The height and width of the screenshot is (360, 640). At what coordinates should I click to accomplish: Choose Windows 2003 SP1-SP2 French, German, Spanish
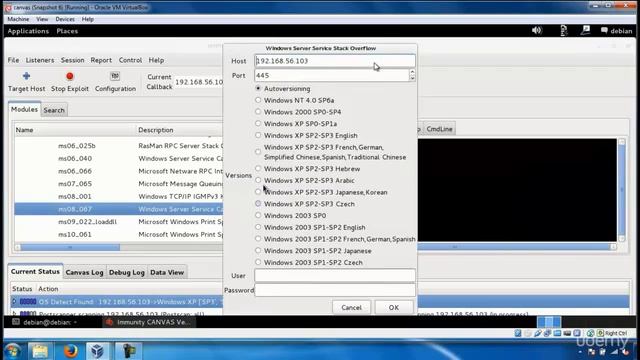[x=258, y=239]
